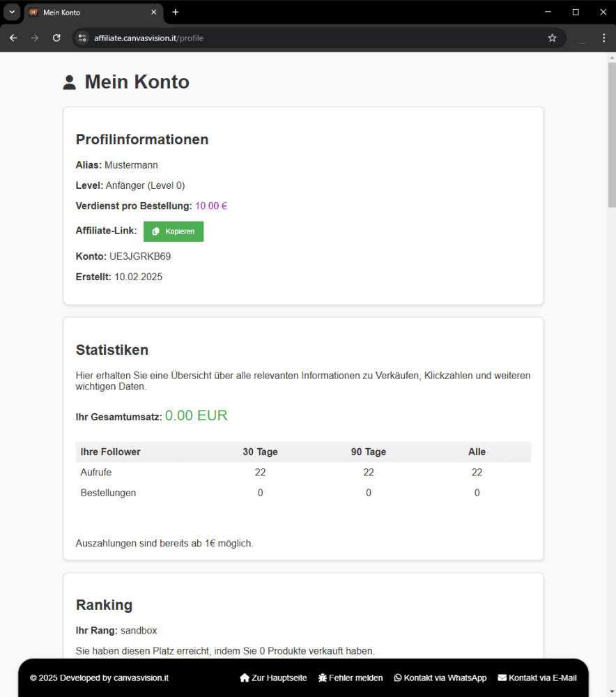Click Fehler melden bug report link
This screenshot has width=616, height=697.
(351, 677)
